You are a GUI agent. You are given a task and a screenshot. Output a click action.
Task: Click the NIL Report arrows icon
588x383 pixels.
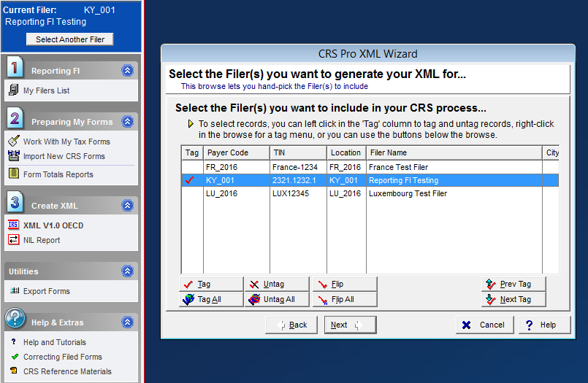pyautogui.click(x=13, y=239)
